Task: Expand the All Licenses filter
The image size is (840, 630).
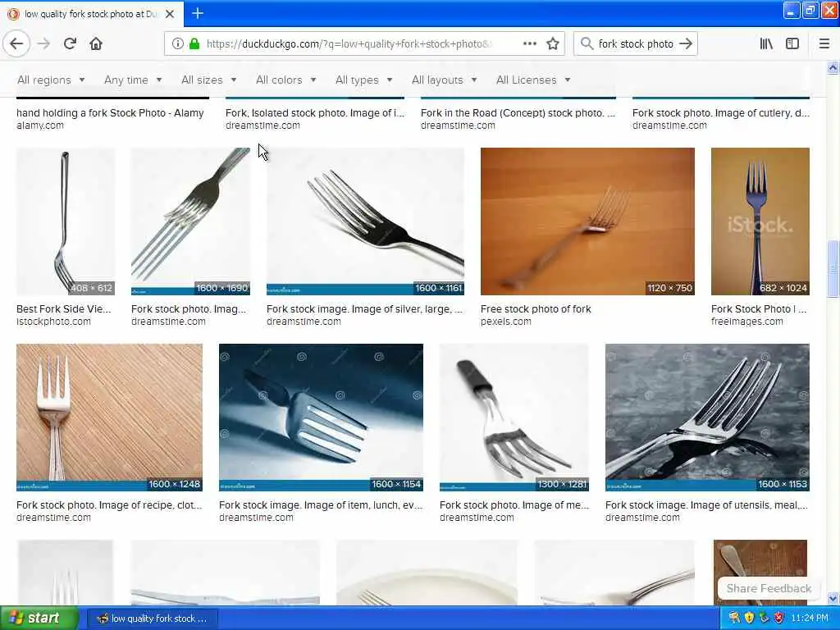Action: 533,80
